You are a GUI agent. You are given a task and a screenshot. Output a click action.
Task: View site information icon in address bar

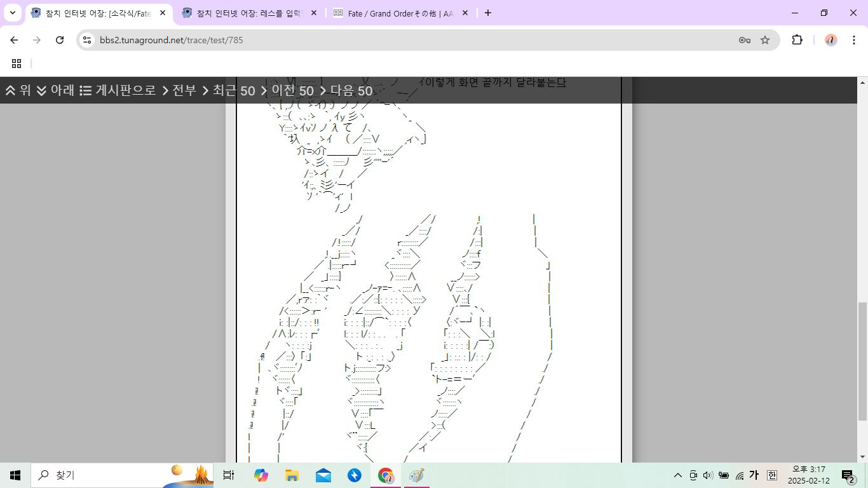click(88, 40)
